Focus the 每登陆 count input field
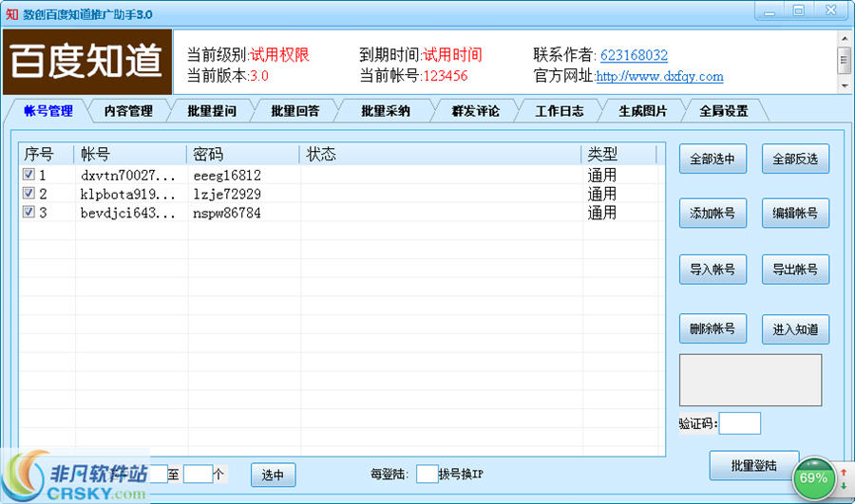The width and height of the screenshot is (855, 504). pos(427,474)
